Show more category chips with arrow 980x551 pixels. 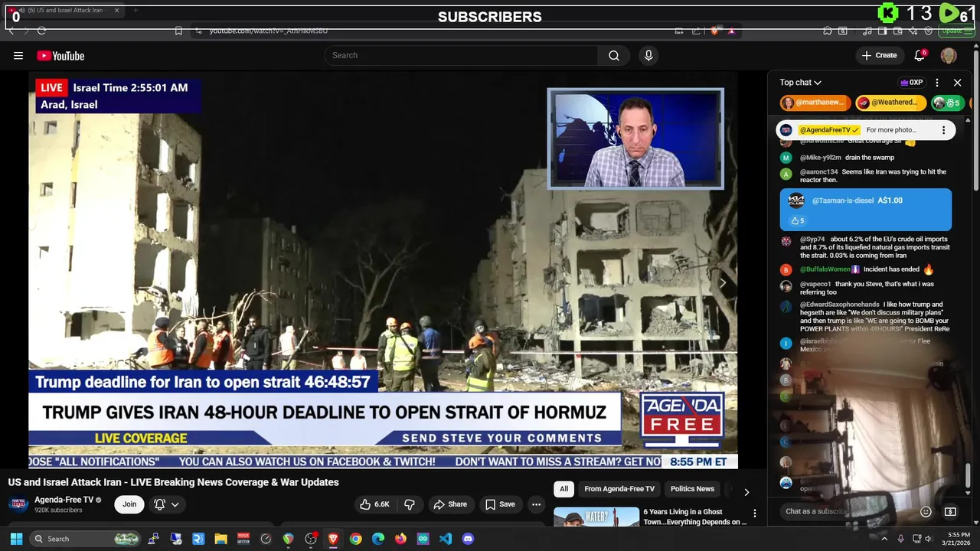(746, 492)
